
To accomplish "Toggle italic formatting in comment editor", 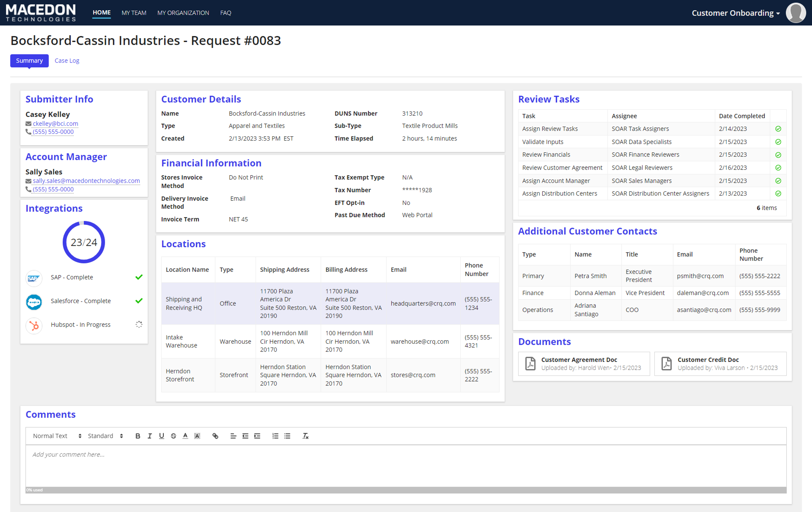I will click(150, 436).
